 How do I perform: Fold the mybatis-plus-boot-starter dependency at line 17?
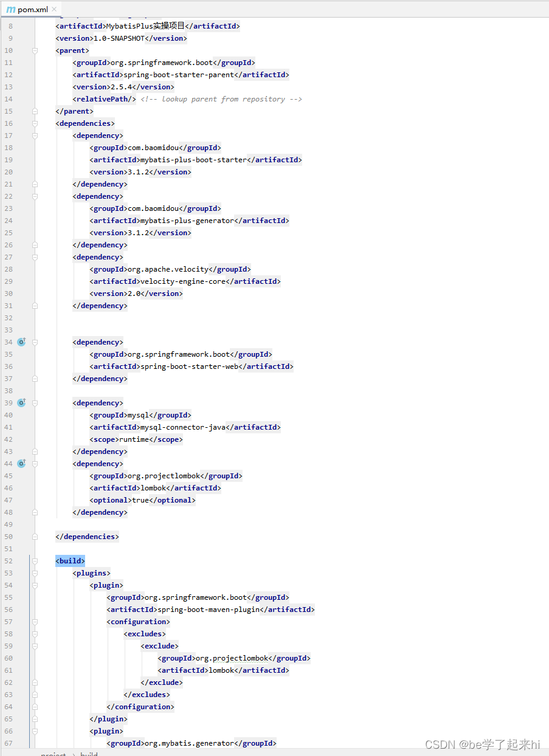click(x=35, y=136)
